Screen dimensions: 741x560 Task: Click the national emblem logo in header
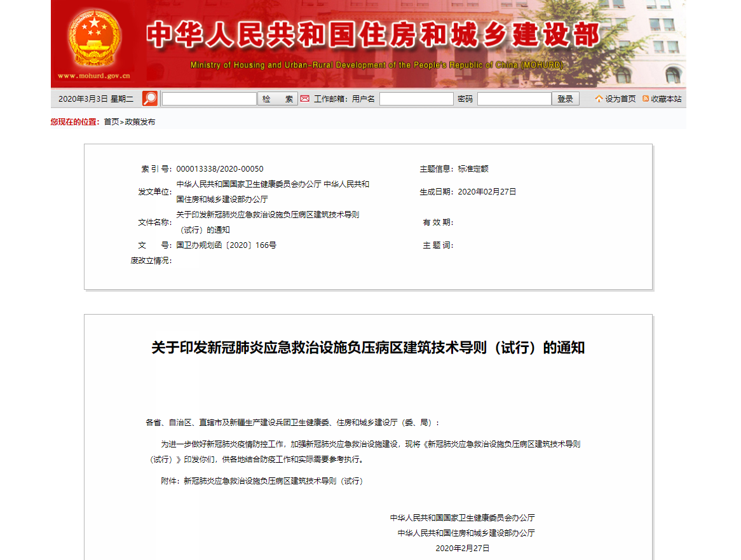click(93, 38)
